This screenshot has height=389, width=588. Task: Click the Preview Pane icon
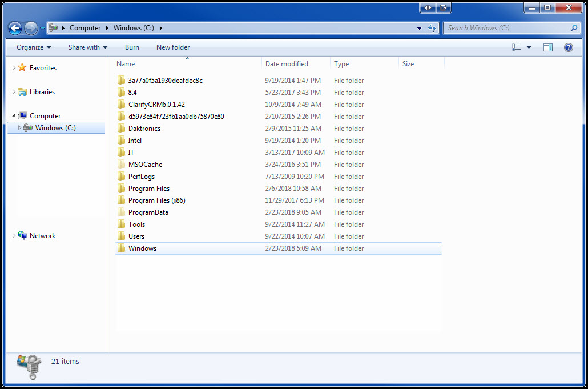547,47
